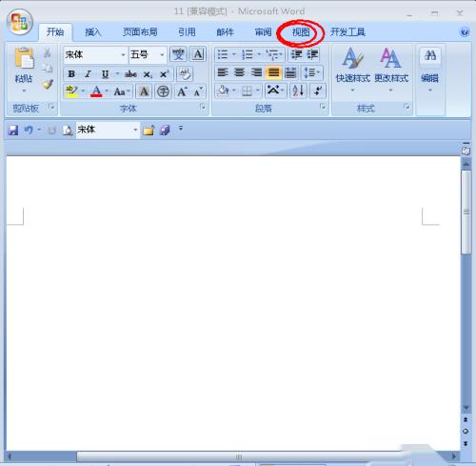Toggle superscript formatting
This screenshot has width=476, height=466.
coord(164,74)
